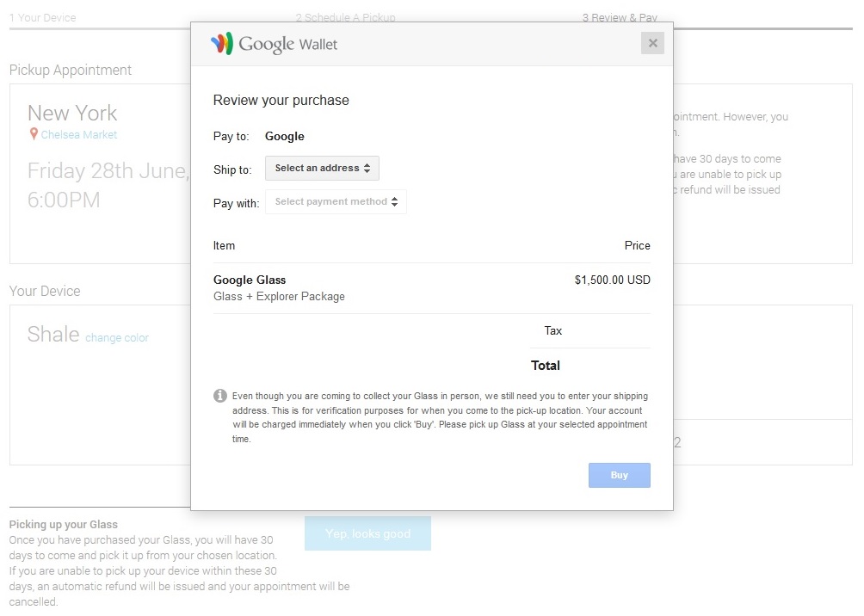Click the map pin icon near Chelsea Market
This screenshot has height=616, width=864.
[34, 134]
